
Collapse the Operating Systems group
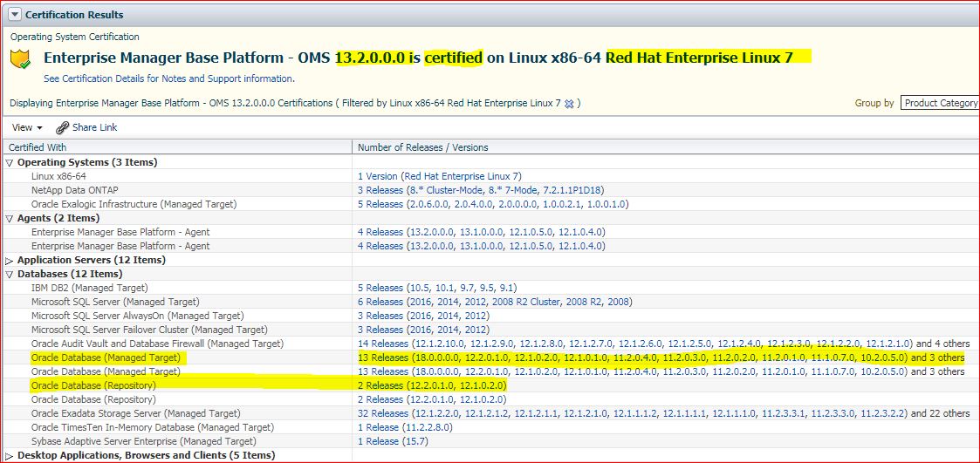coord(10,162)
